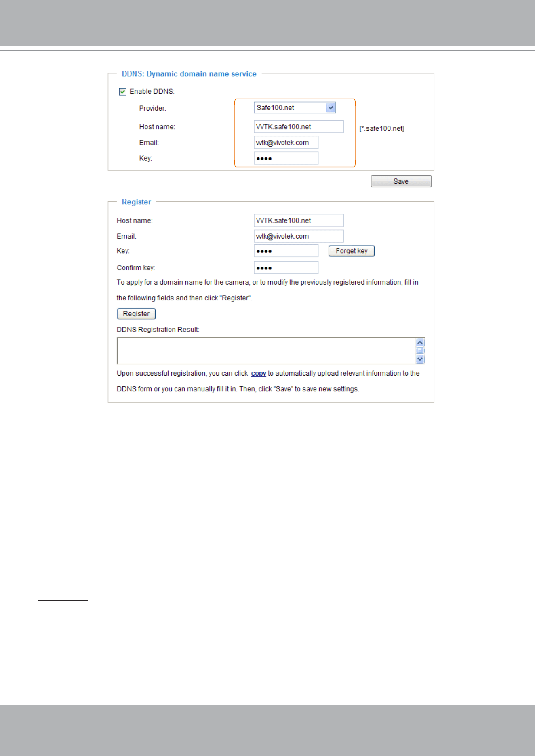Click the Register button
This screenshot has width=535, height=756.
[x=136, y=314]
